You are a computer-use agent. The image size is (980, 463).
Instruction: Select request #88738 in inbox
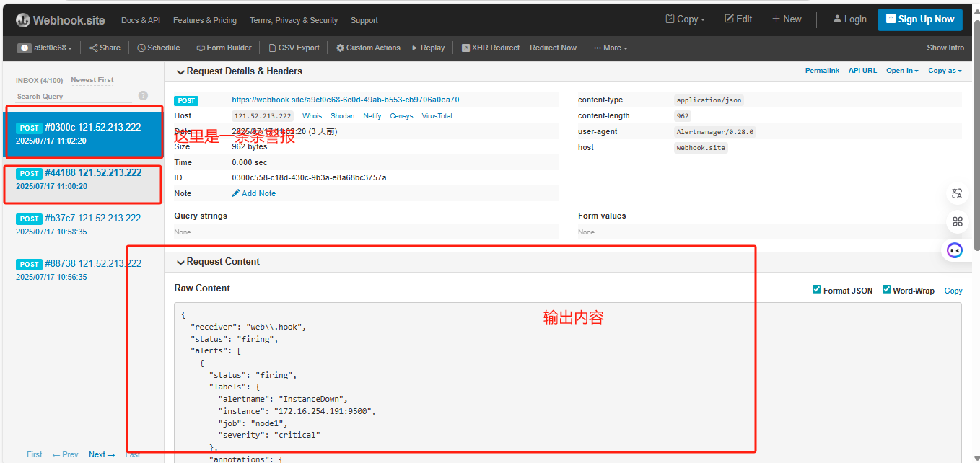(84, 270)
